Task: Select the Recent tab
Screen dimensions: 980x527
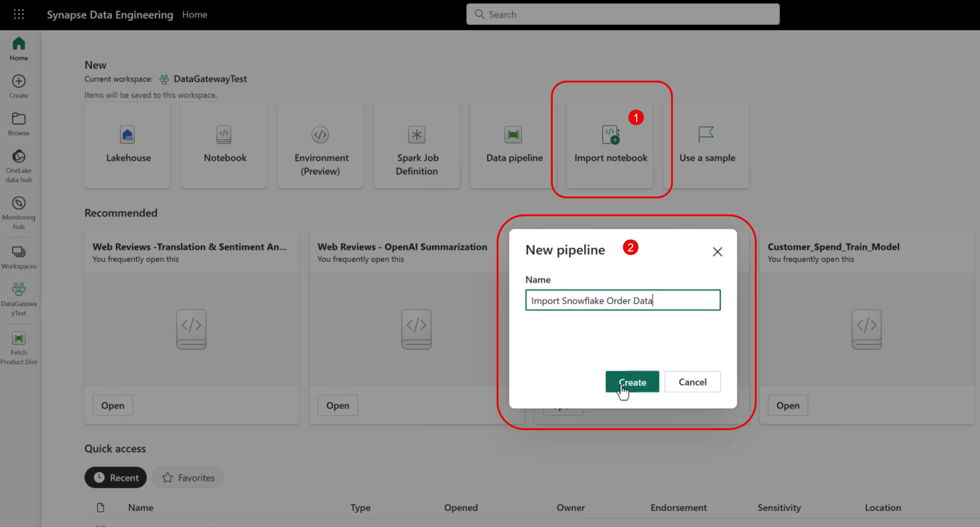Action: (116, 478)
